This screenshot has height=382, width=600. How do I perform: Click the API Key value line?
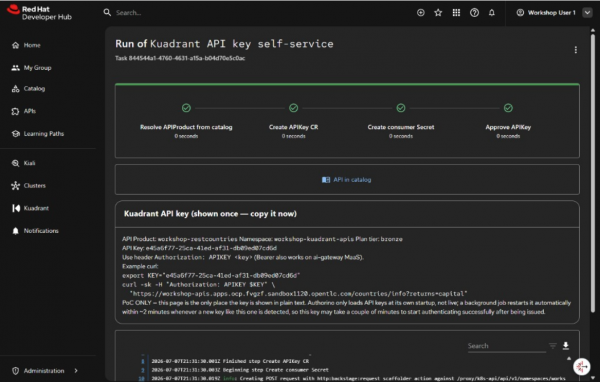pyautogui.click(x=199, y=248)
